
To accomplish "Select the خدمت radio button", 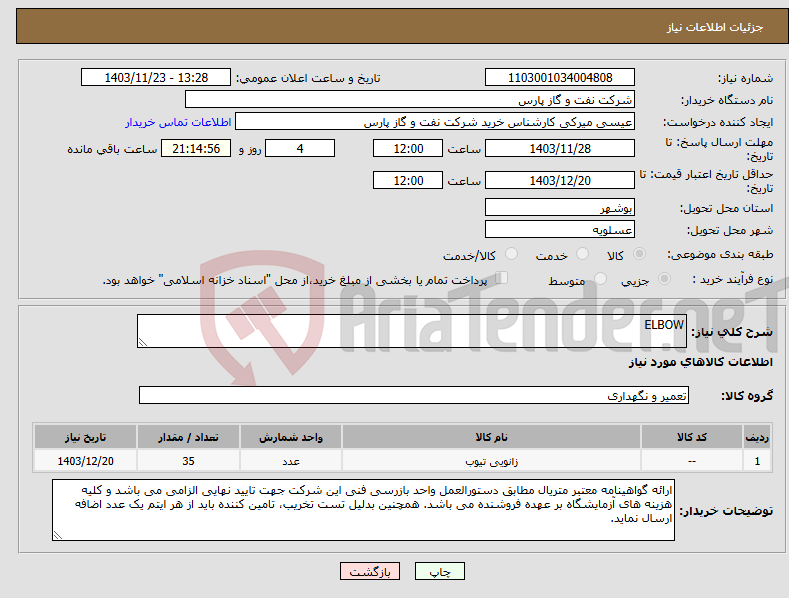I will pyautogui.click(x=582, y=254).
